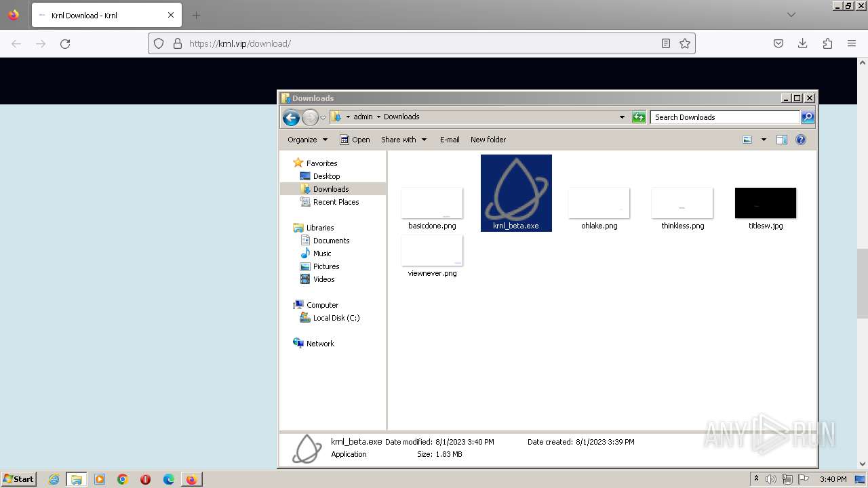This screenshot has width=868, height=488.
Task: Open Explorer help icon
Action: click(x=801, y=140)
